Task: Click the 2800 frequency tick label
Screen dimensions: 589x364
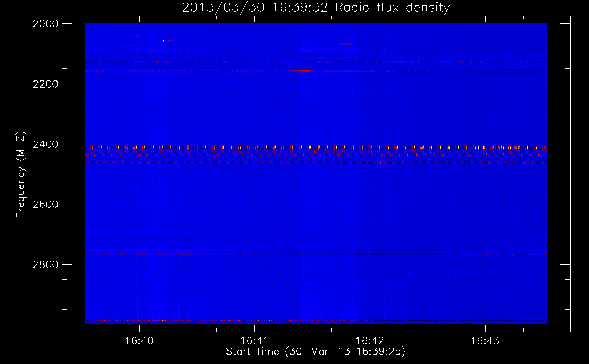Action: (x=46, y=265)
